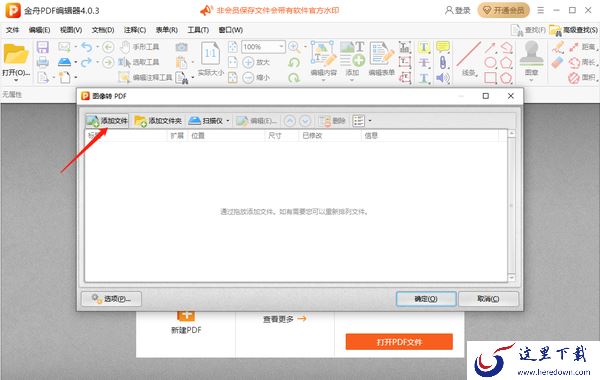
Task: Sort by the 信息 column header
Action: point(430,135)
